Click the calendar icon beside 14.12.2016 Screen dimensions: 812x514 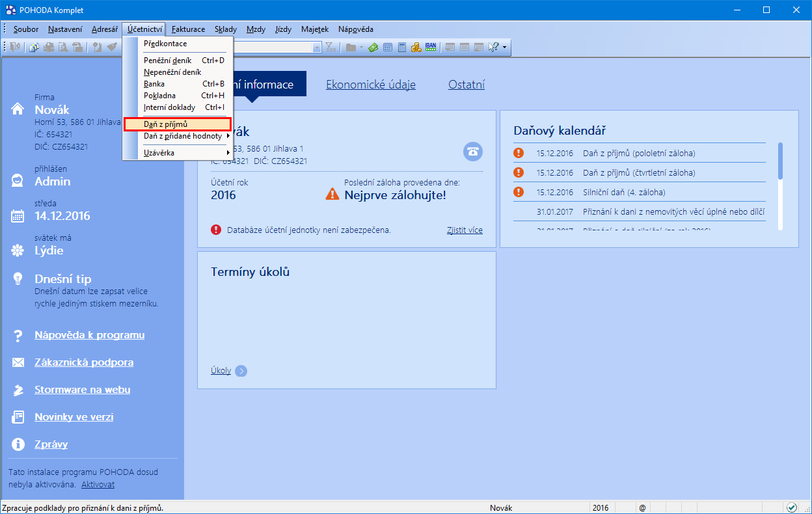(18, 216)
